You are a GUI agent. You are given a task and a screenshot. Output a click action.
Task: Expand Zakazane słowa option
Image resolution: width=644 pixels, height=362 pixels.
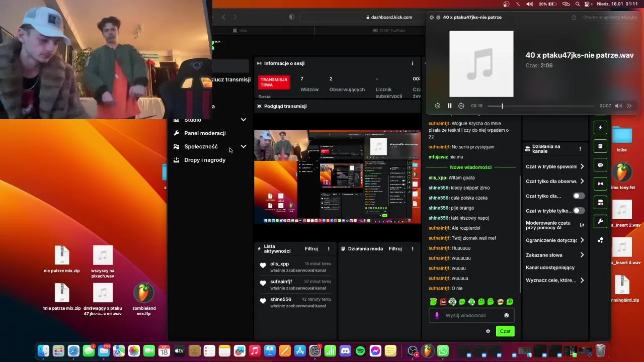point(582,255)
